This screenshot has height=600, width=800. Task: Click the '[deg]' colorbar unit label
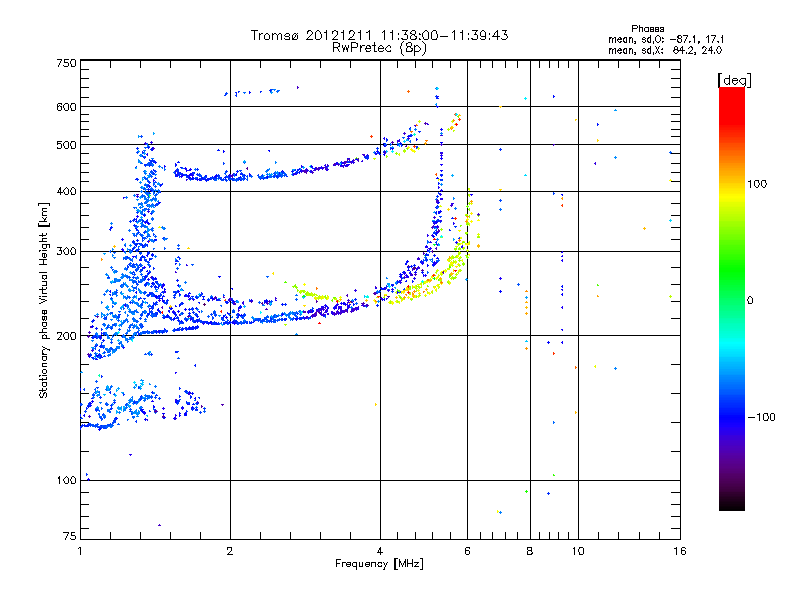[x=734, y=80]
